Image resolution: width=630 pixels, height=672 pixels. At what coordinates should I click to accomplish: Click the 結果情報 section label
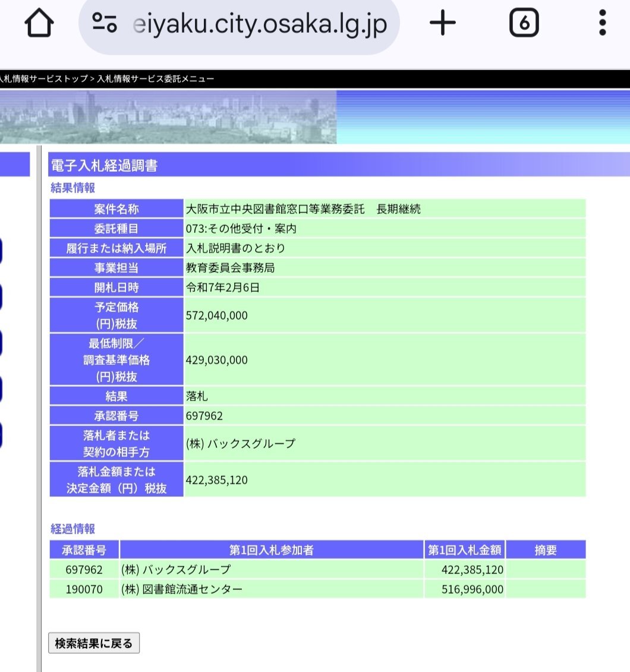73,188
